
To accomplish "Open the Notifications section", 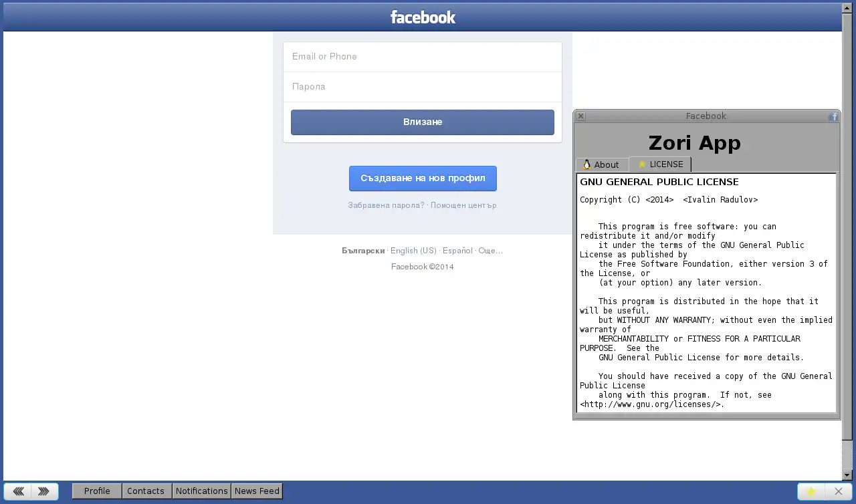I will coord(201,491).
